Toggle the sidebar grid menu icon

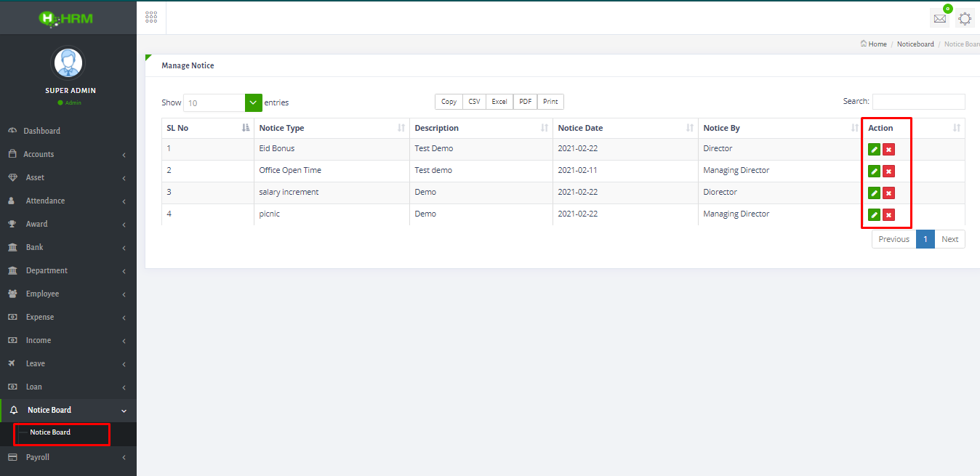pos(151,17)
